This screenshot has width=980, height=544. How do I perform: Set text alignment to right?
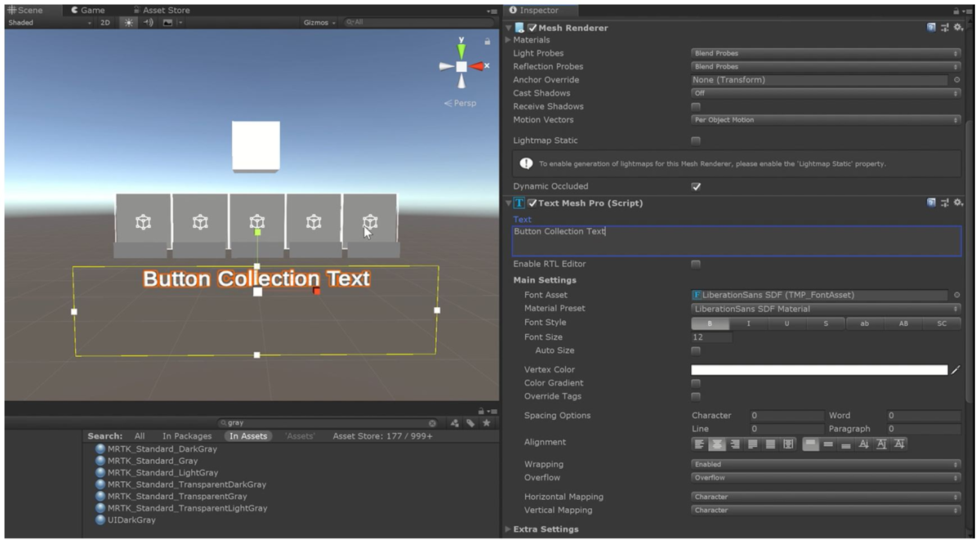tap(735, 444)
